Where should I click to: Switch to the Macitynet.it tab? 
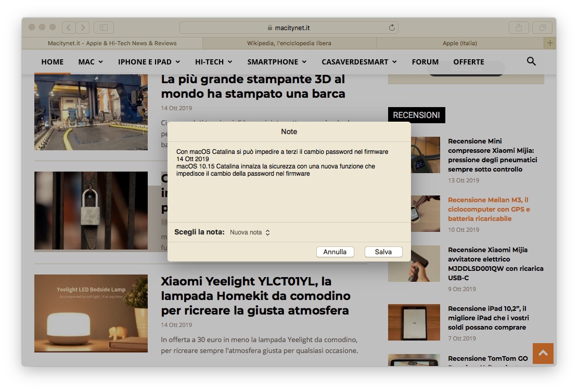(112, 43)
